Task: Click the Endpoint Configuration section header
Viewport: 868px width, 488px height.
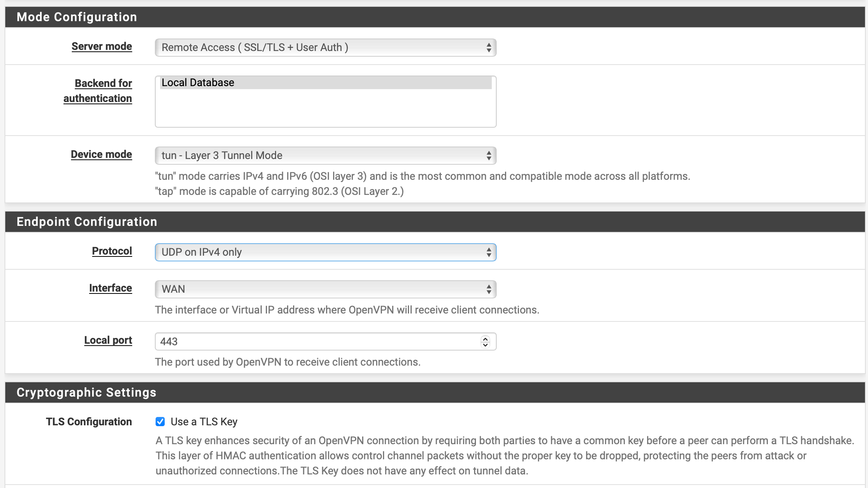Action: [87, 222]
